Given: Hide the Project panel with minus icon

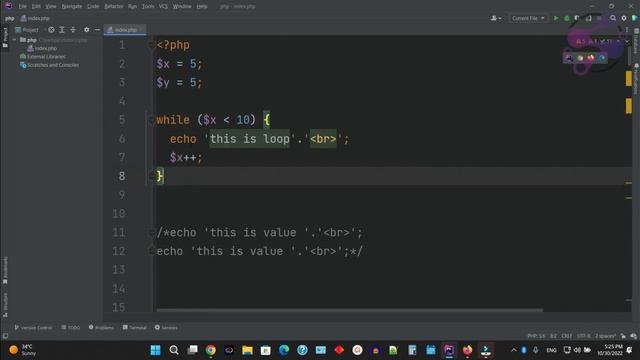Looking at the screenshot, I should [x=97, y=30].
